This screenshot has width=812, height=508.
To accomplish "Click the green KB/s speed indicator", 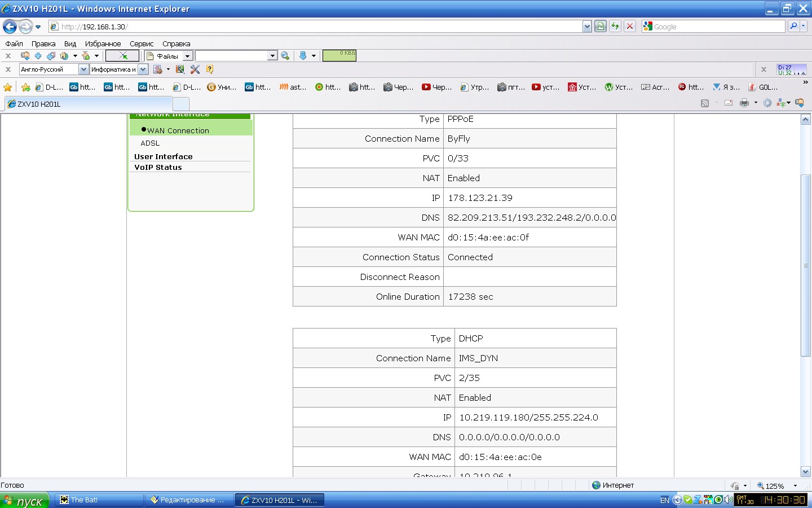I will 339,55.
